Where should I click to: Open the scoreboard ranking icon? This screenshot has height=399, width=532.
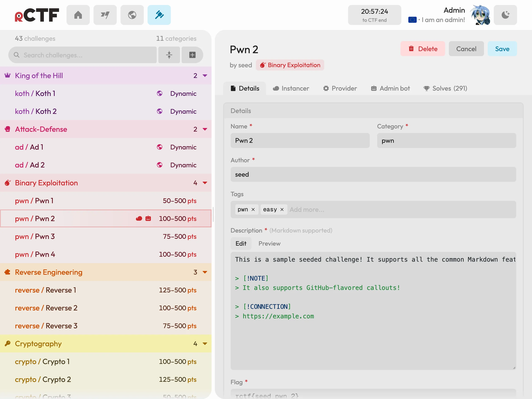pos(105,15)
